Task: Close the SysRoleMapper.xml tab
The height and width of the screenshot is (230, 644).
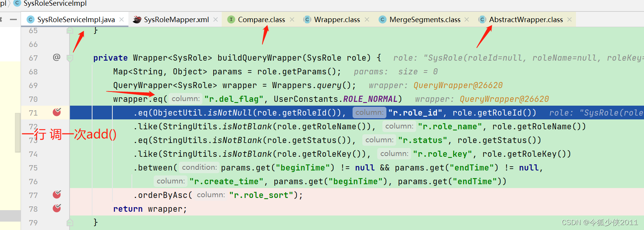Action: (216, 19)
